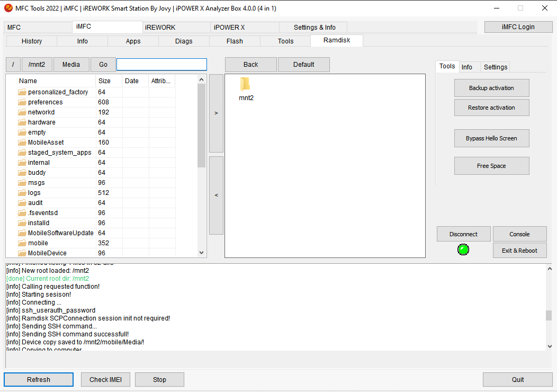Click the Bypass Hello Screen button
This screenshot has height=392, width=557.
pyautogui.click(x=491, y=138)
